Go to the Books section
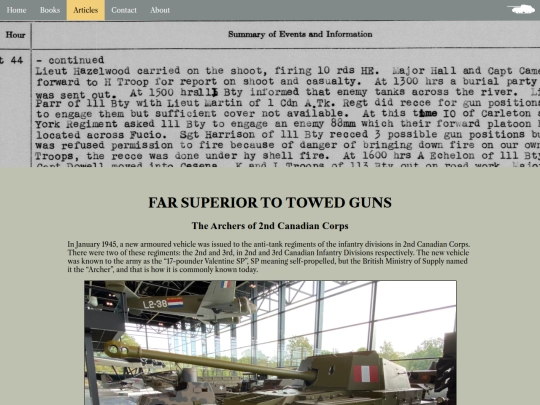Viewport: 540px width, 405px height. point(50,10)
